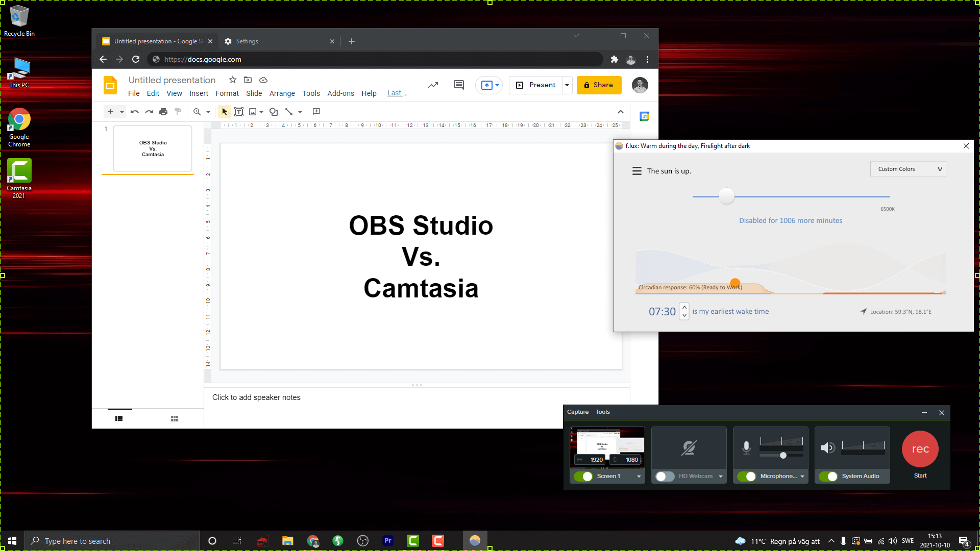Open Google Calendar from the side panel
This screenshot has width=980, height=551.
[644, 116]
